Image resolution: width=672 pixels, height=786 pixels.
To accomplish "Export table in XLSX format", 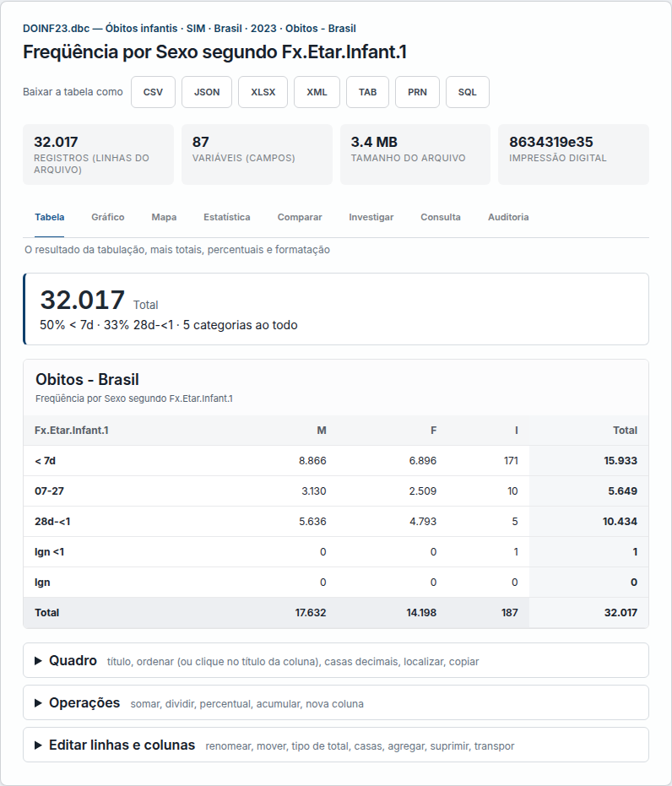I will click(263, 92).
